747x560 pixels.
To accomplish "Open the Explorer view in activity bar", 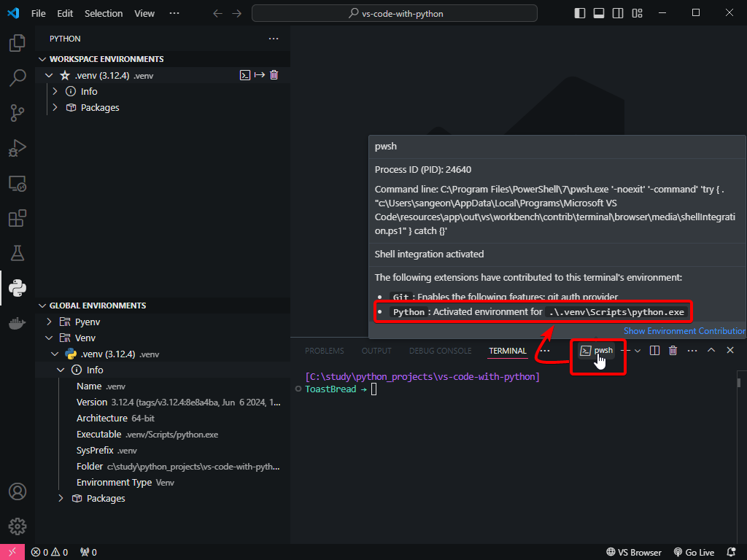I will coord(18,43).
